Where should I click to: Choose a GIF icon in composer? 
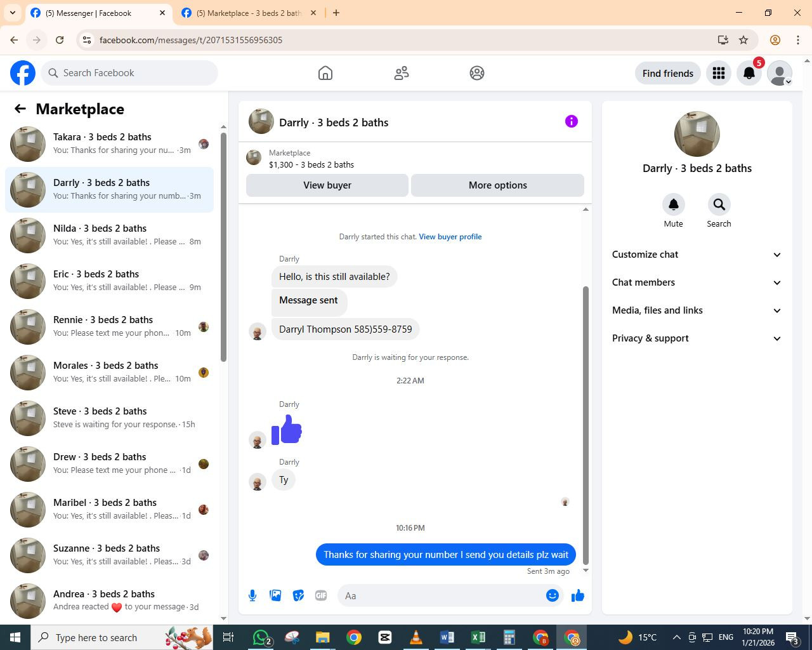coord(321,595)
